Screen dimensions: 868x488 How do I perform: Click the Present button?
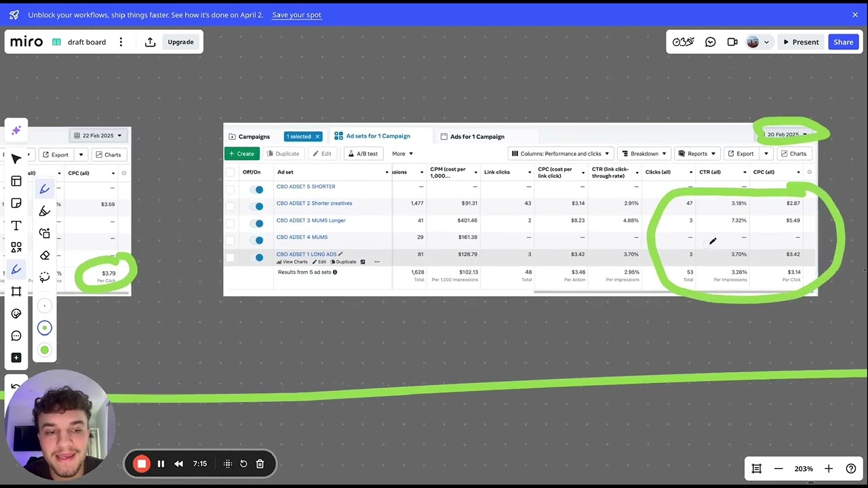pos(801,42)
